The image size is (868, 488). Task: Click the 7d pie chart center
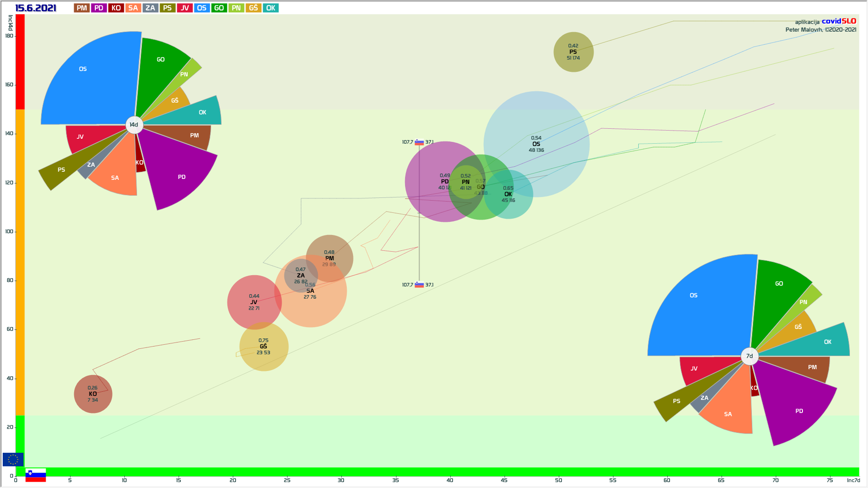[x=750, y=356]
